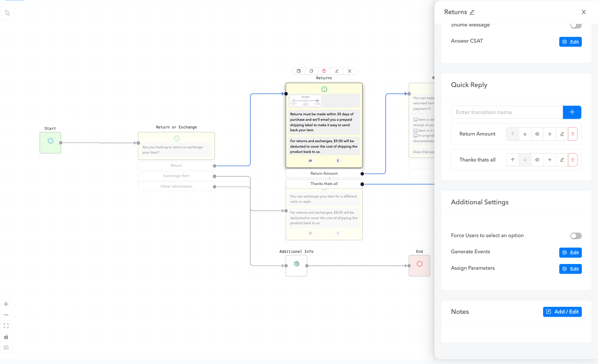Open Answer CSAT Edit settings
The height and width of the screenshot is (364, 598).
[570, 42]
